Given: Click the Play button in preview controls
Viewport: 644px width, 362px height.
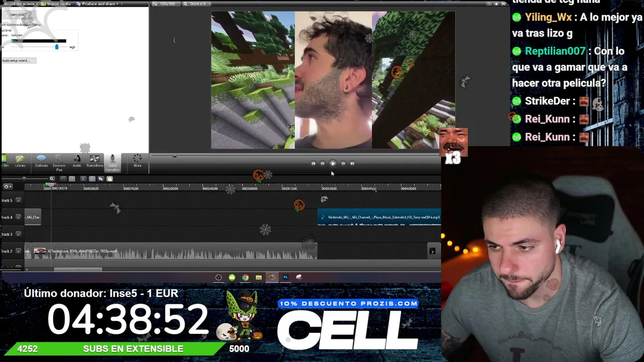Looking at the screenshot, I should coord(333,163).
